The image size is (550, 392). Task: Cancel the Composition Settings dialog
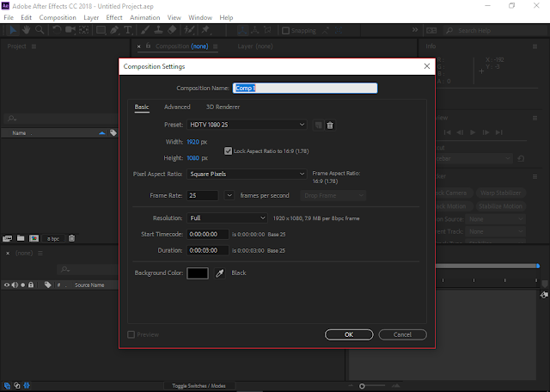click(x=403, y=334)
